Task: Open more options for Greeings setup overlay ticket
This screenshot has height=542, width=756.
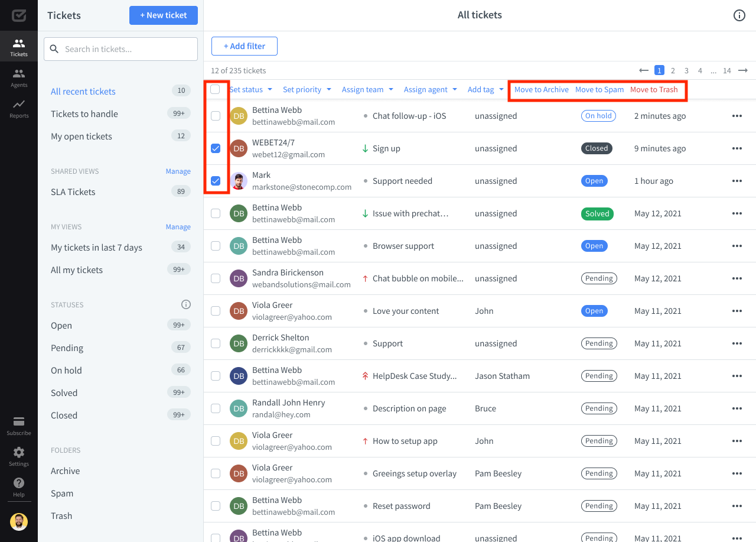Action: click(737, 473)
